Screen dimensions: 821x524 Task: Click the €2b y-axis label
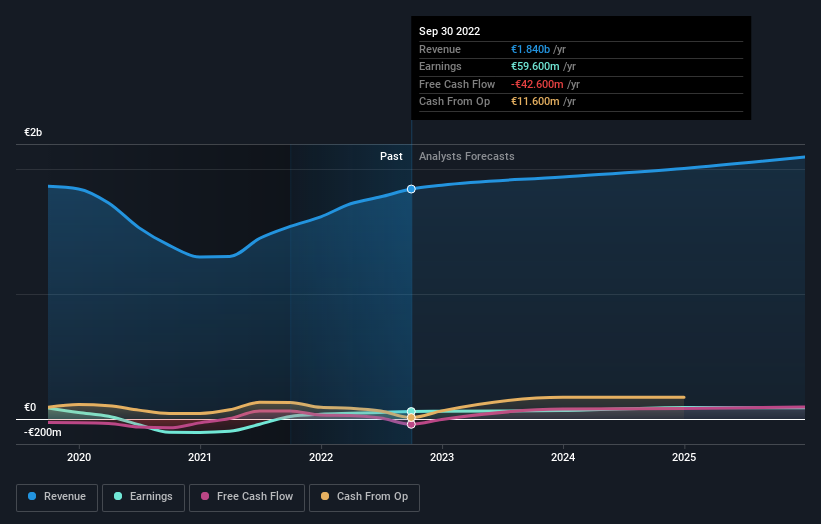tap(33, 132)
